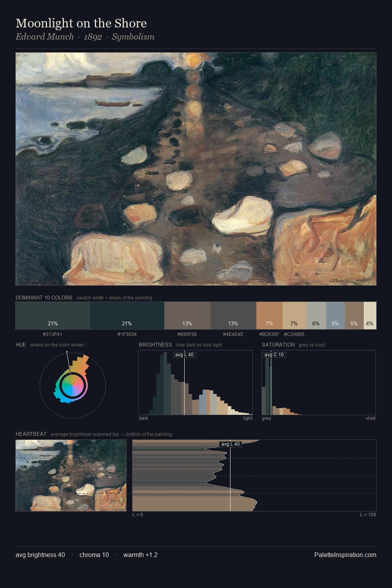The height and width of the screenshot is (588, 392).
Task: Click the 'Edvard Munch · 1892 · Symbolism' subtitle
Action: point(85,37)
